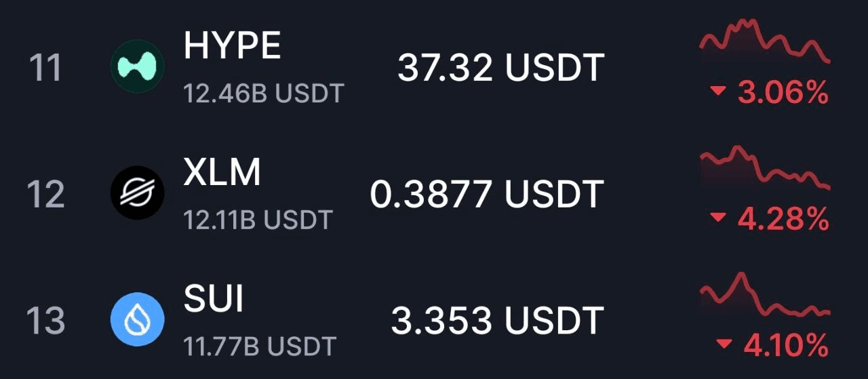Screen dimensions: 868x379
Task: Click XLM red down-triangle change indicator
Action: [718, 218]
